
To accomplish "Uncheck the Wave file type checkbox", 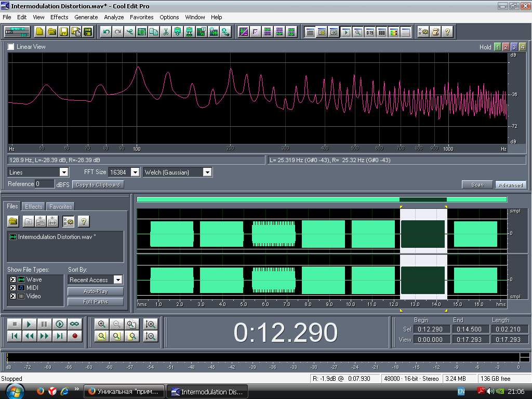I will [13, 280].
